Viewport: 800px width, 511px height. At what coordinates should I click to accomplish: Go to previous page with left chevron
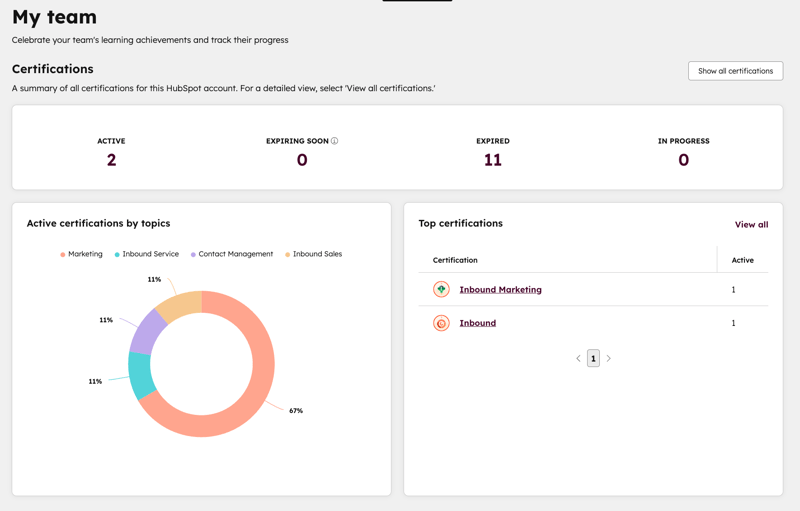click(x=578, y=359)
